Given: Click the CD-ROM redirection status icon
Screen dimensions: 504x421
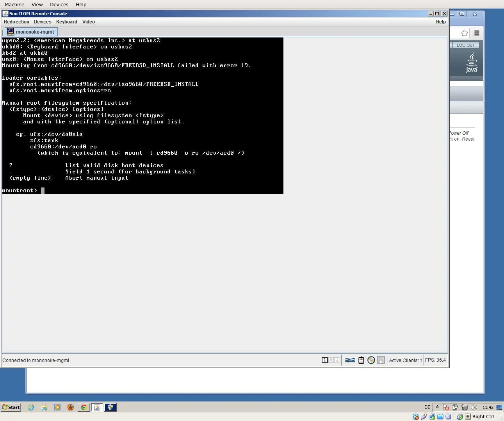Looking at the screenshot, I should [371, 360].
